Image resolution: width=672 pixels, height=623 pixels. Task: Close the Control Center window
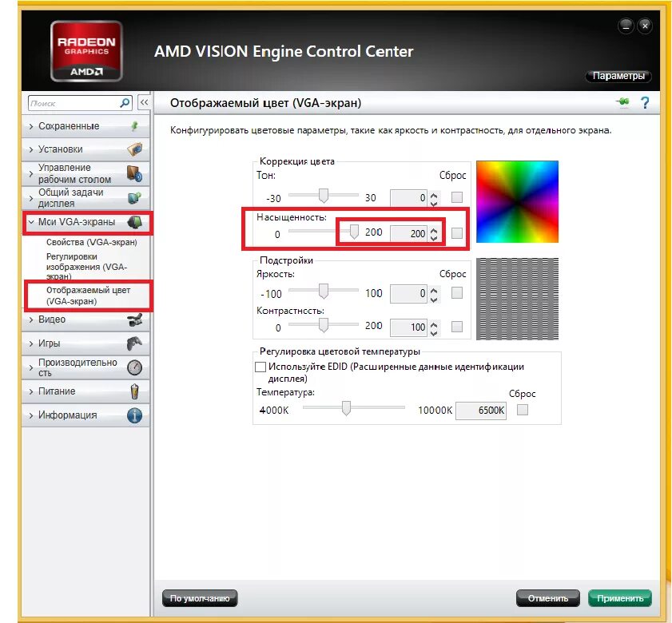click(x=645, y=26)
